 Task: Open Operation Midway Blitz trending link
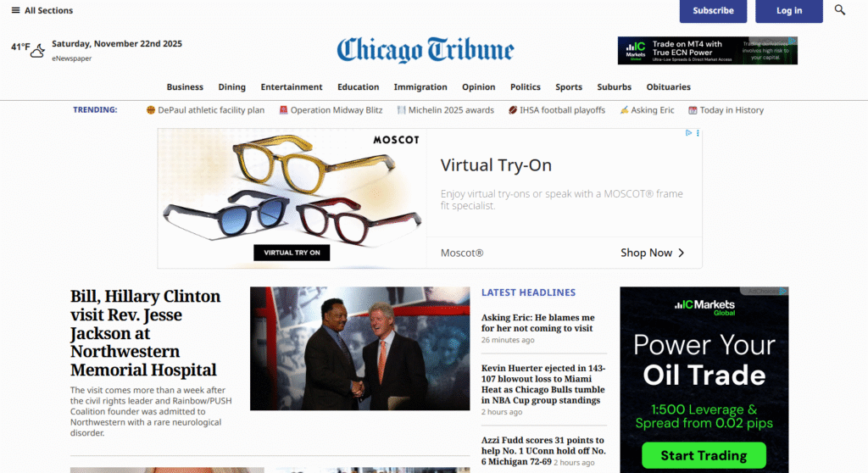pos(337,109)
